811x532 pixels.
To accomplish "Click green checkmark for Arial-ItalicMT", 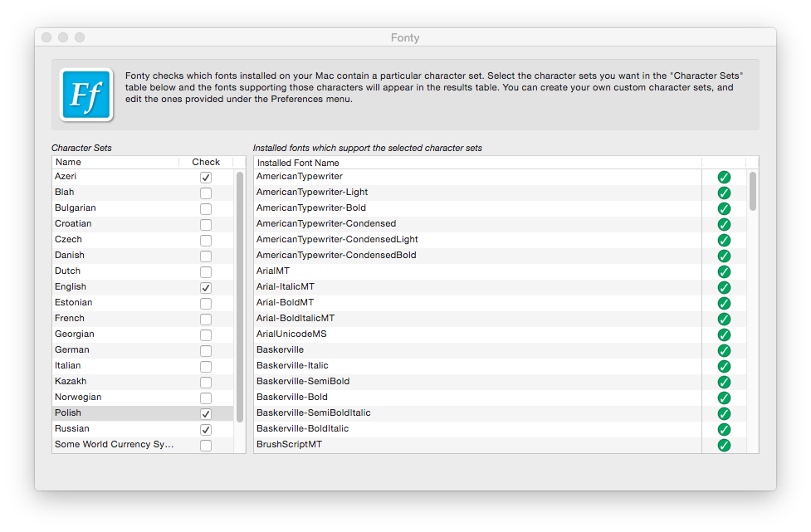I will point(724,287).
